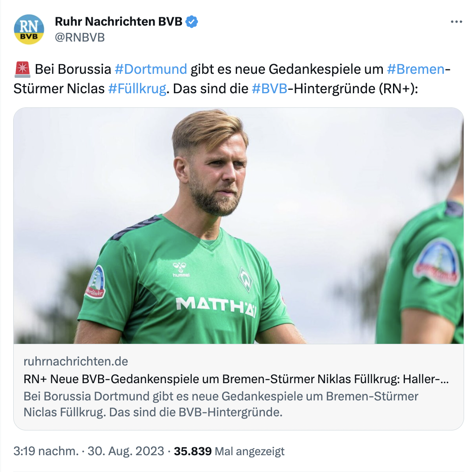The width and height of the screenshot is (476, 472).
Task: Visit the ruhrnachrichten.de domain link
Action: tap(76, 362)
